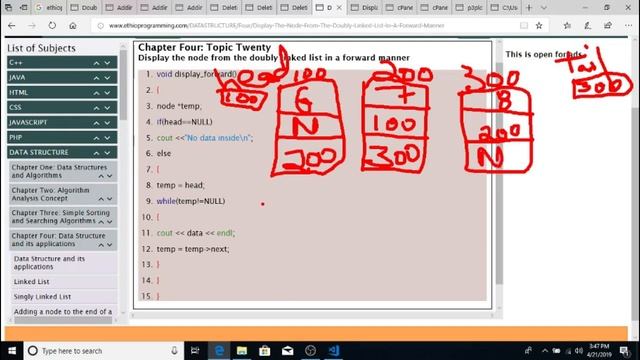
Task: Show hidden system tray icons
Action: (544, 351)
